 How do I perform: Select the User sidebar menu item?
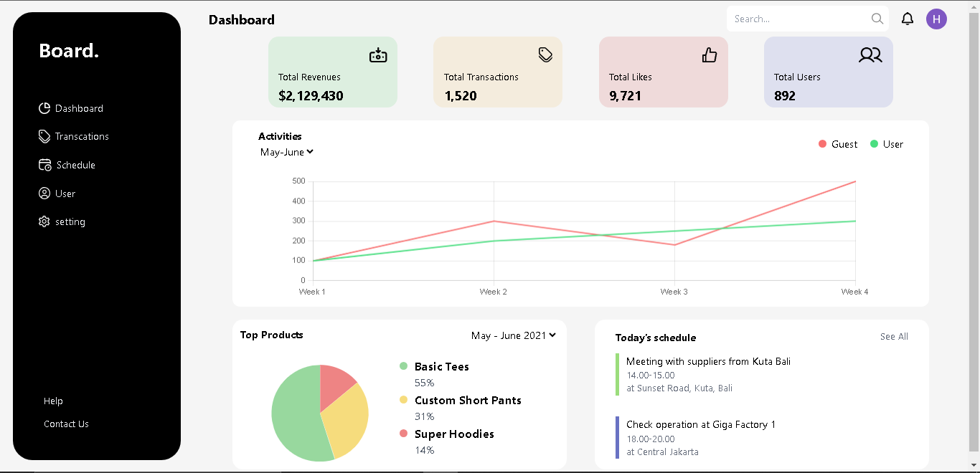coord(65,193)
